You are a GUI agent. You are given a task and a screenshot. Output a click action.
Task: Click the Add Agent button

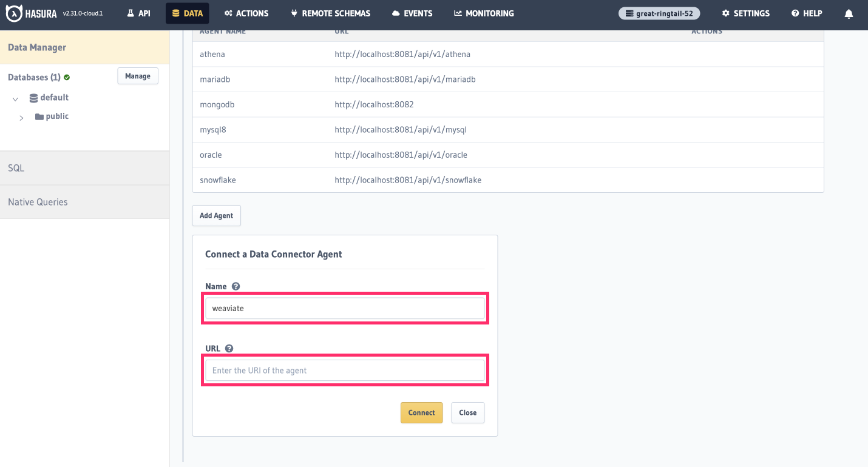(x=216, y=215)
